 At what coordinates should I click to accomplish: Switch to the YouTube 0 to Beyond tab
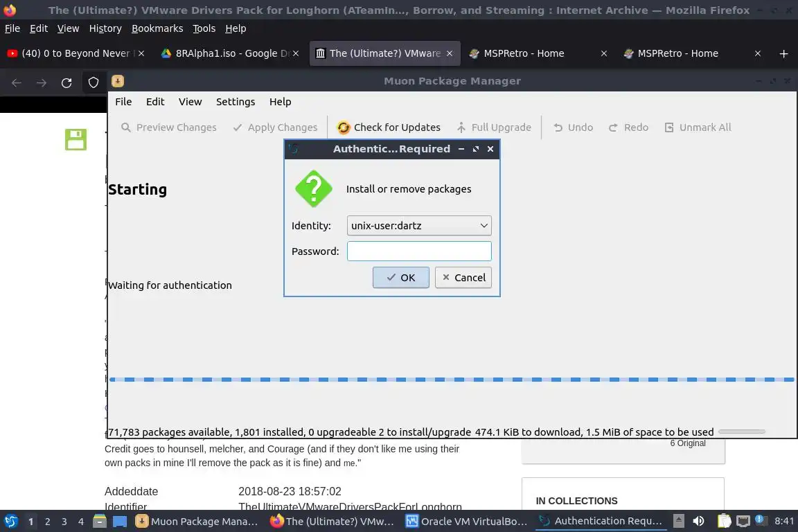tap(76, 53)
